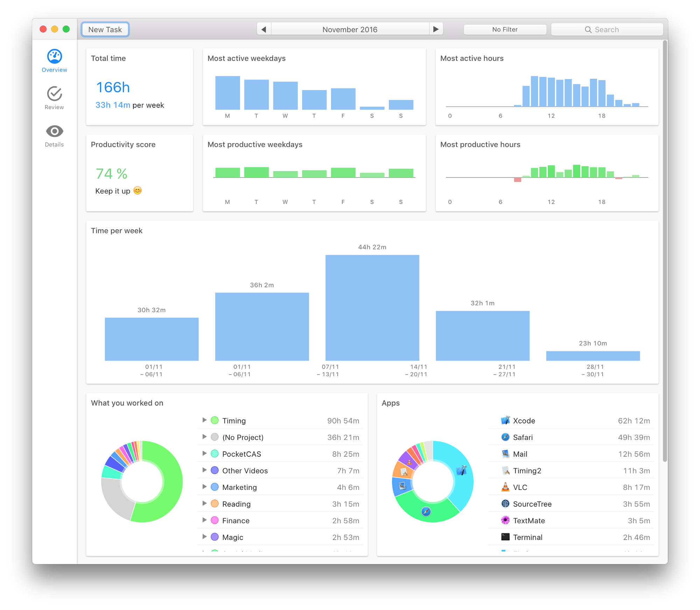Open the Overview section in sidebar

(x=54, y=61)
